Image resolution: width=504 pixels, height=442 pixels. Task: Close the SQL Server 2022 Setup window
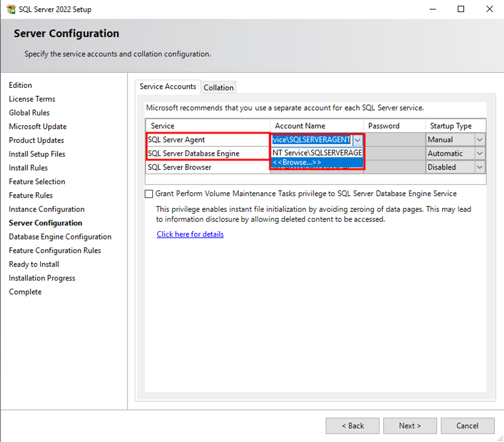click(489, 9)
